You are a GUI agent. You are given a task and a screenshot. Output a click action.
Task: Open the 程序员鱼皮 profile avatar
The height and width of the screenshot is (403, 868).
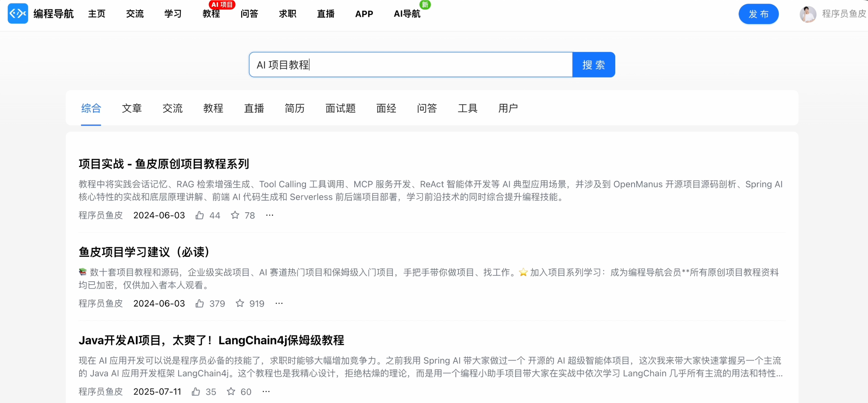tap(808, 14)
